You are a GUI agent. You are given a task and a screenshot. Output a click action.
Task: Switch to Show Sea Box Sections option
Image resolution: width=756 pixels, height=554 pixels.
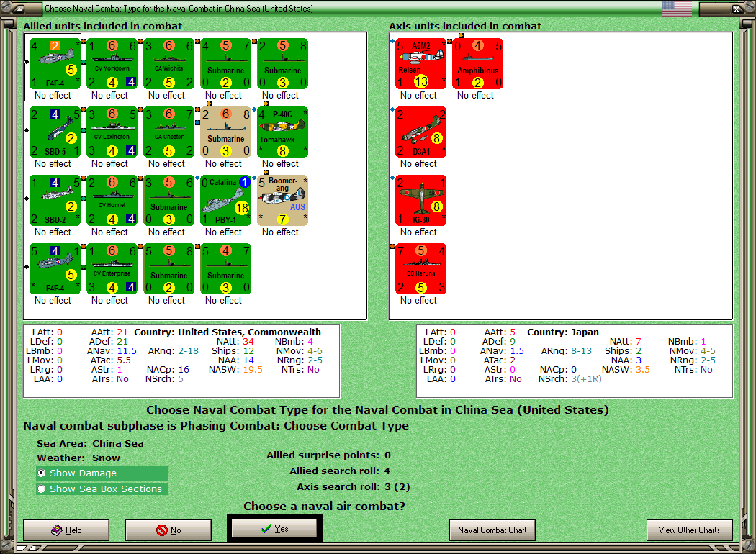point(102,489)
